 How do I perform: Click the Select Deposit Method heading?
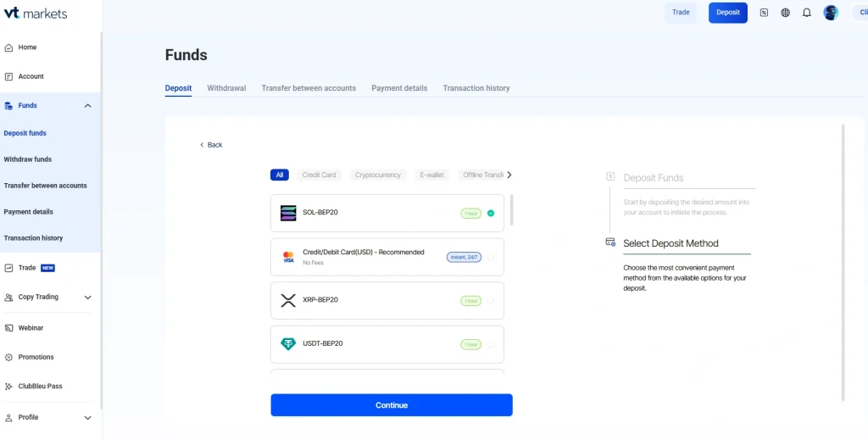tap(671, 243)
